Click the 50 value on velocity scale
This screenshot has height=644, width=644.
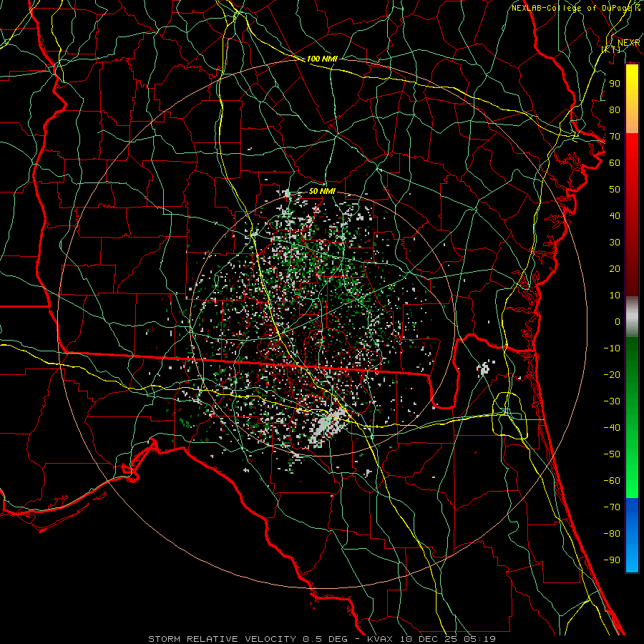point(615,190)
